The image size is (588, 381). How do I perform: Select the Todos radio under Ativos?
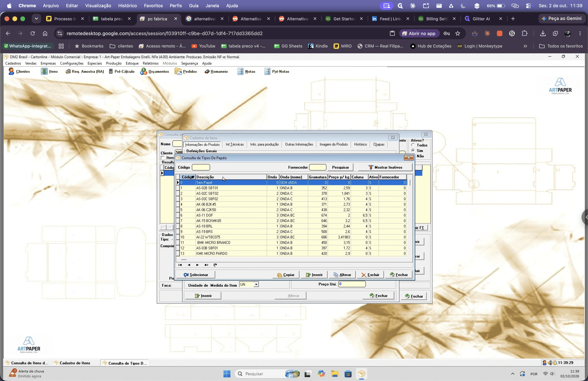pos(413,145)
